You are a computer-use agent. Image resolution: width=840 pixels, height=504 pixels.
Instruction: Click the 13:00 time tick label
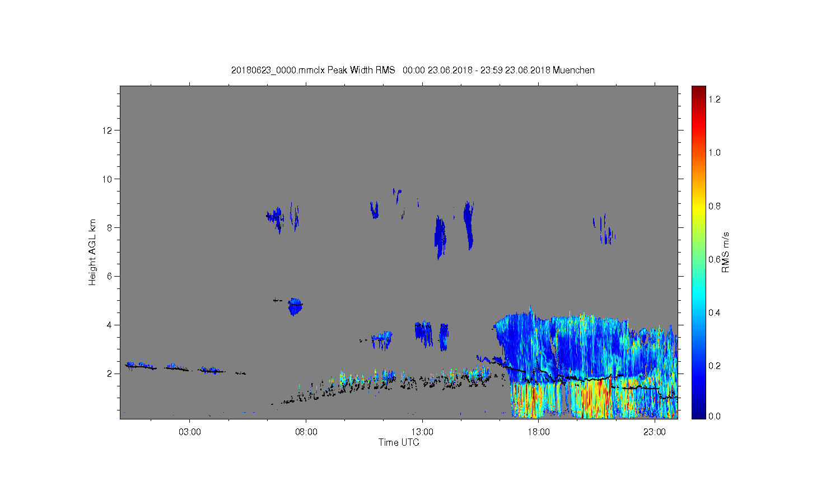click(x=422, y=432)
